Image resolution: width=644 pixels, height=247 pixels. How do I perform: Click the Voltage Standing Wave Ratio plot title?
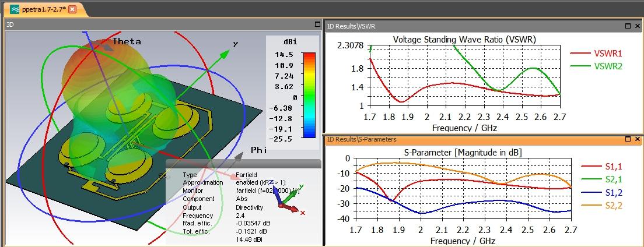pos(464,40)
